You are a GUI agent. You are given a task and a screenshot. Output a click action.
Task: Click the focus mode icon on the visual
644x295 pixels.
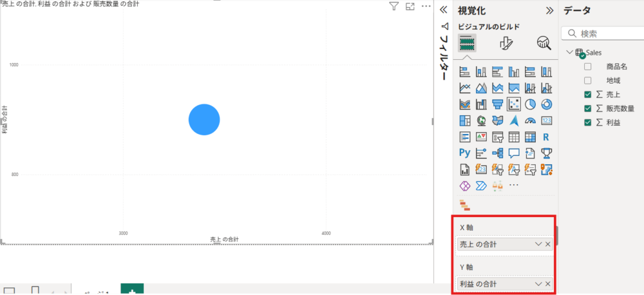[x=410, y=7]
